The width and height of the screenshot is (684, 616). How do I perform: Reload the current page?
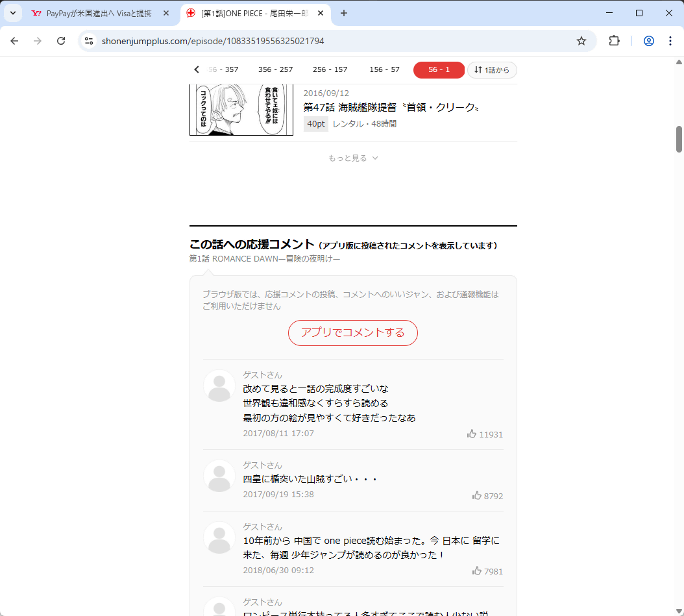[x=61, y=41]
